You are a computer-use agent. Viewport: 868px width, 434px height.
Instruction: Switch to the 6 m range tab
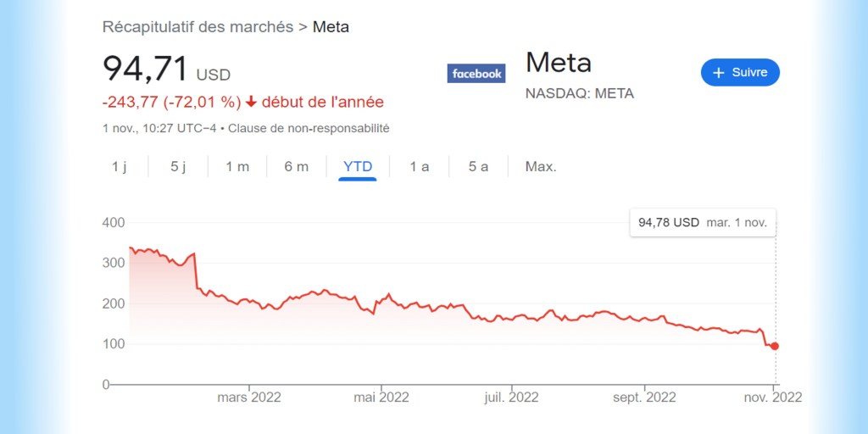point(297,166)
